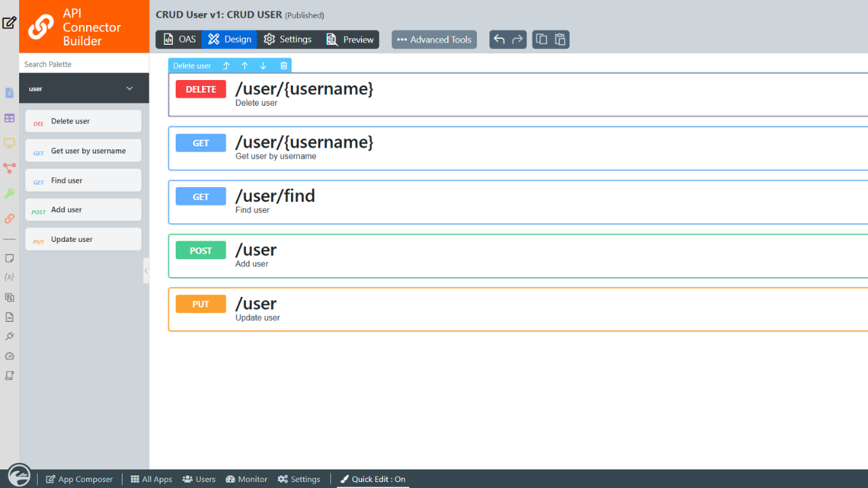
Task: Open the key icon in left sidebar
Action: tap(9, 194)
